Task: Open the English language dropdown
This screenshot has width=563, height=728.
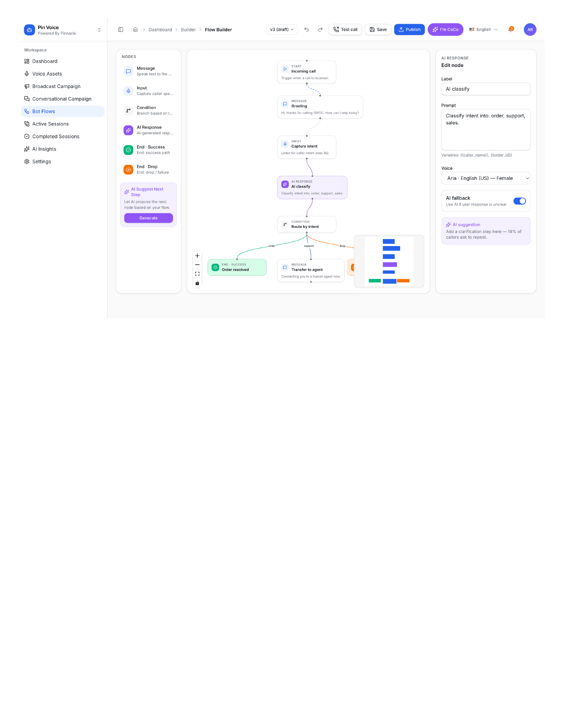Action: pos(484,30)
